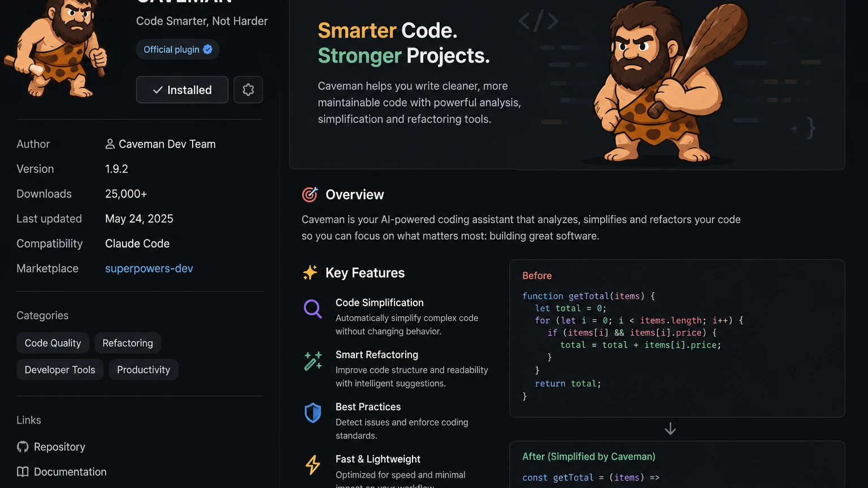Click the Smart Refactoring magic wand icon
868x488 pixels.
point(313,361)
